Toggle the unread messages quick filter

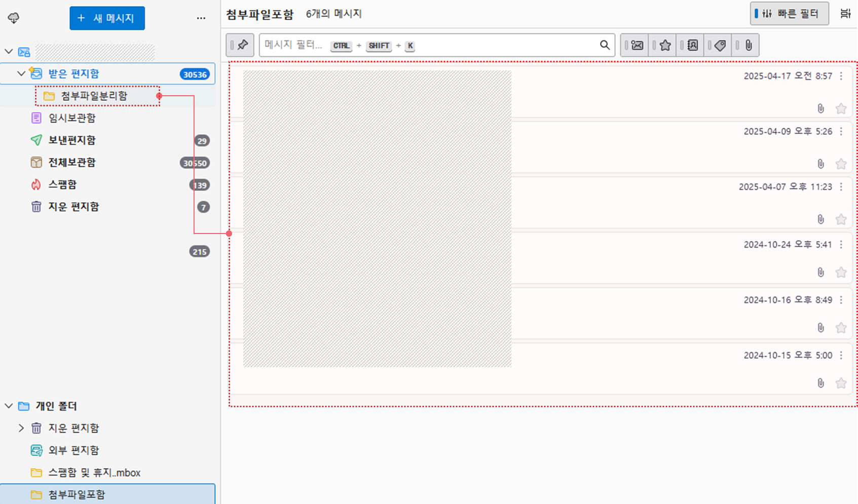click(637, 45)
